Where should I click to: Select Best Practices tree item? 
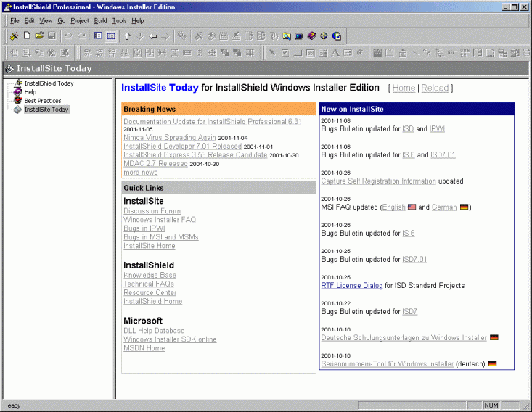[x=43, y=101]
